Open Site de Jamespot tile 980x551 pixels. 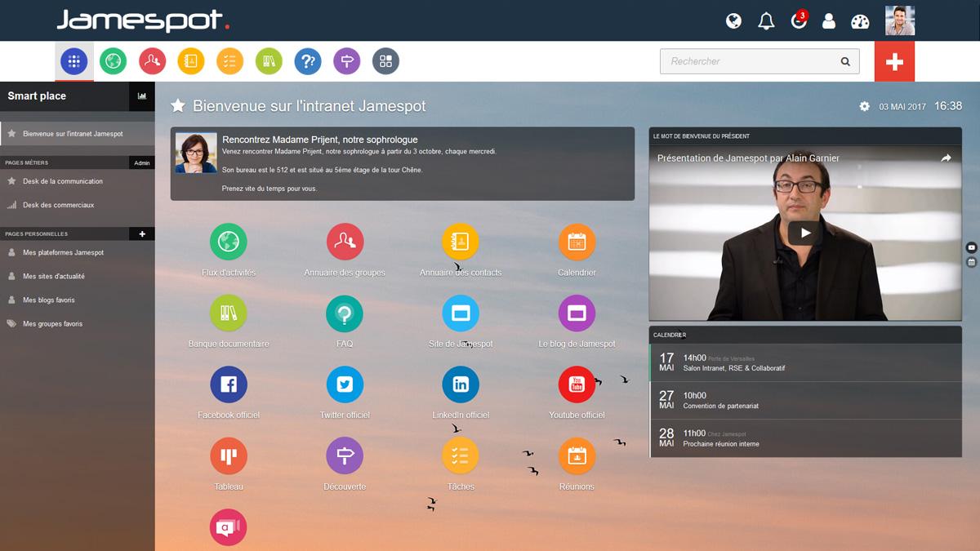(x=461, y=313)
